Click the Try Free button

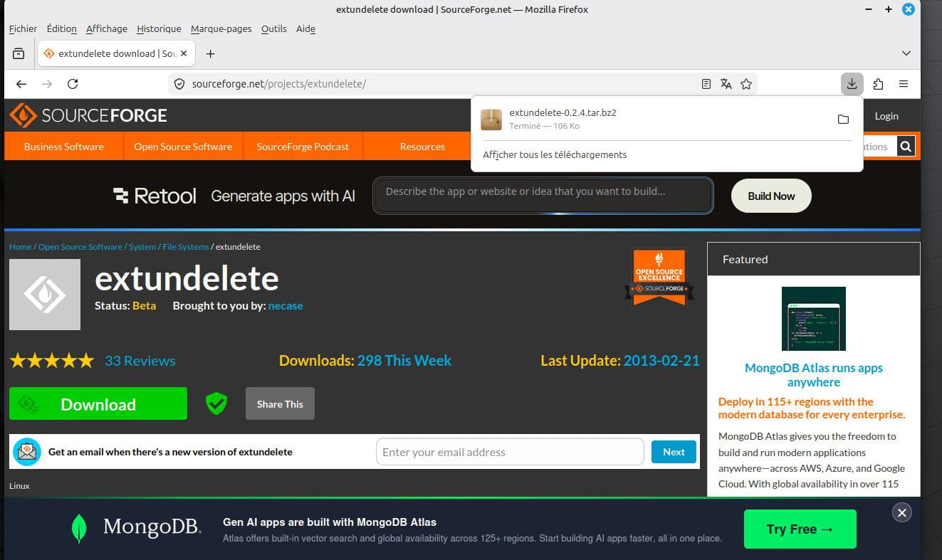(x=800, y=529)
